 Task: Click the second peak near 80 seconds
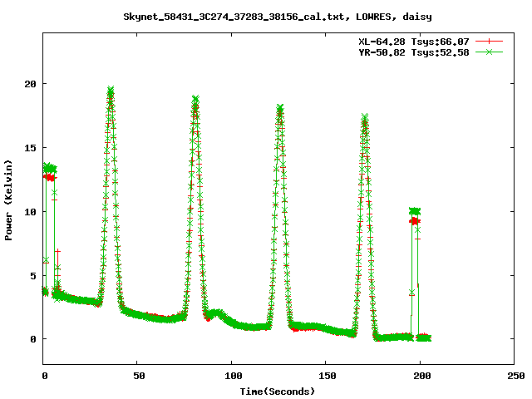pyautogui.click(x=195, y=100)
